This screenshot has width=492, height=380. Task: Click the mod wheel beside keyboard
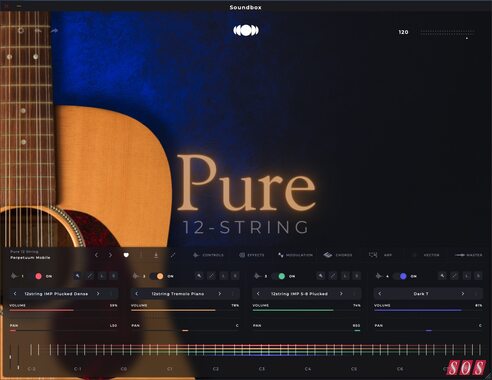coord(18,357)
